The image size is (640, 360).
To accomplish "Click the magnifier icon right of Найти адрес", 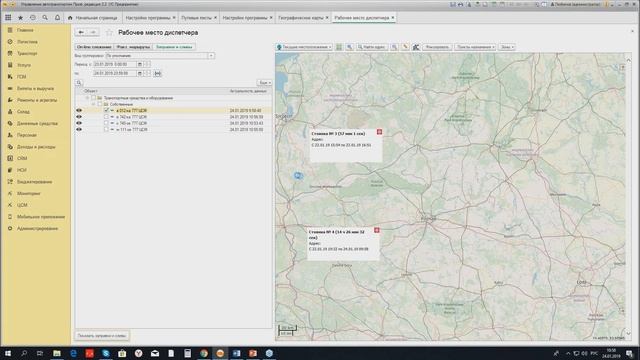I will [x=394, y=47].
